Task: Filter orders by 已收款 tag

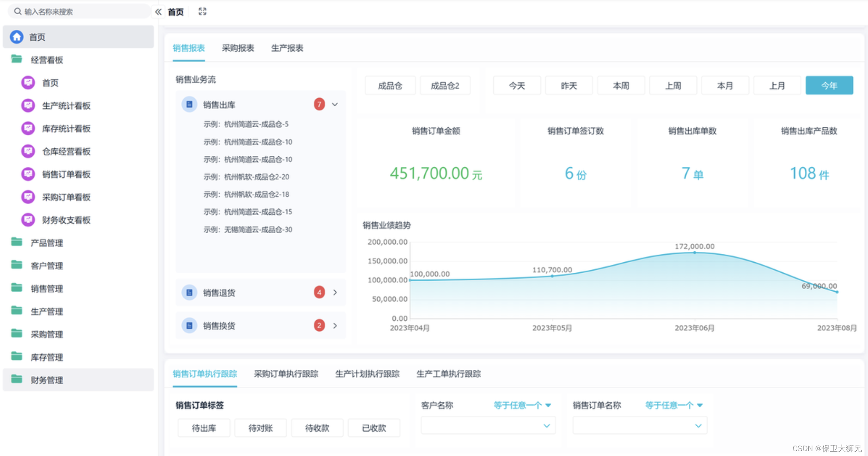Action: tap(374, 428)
